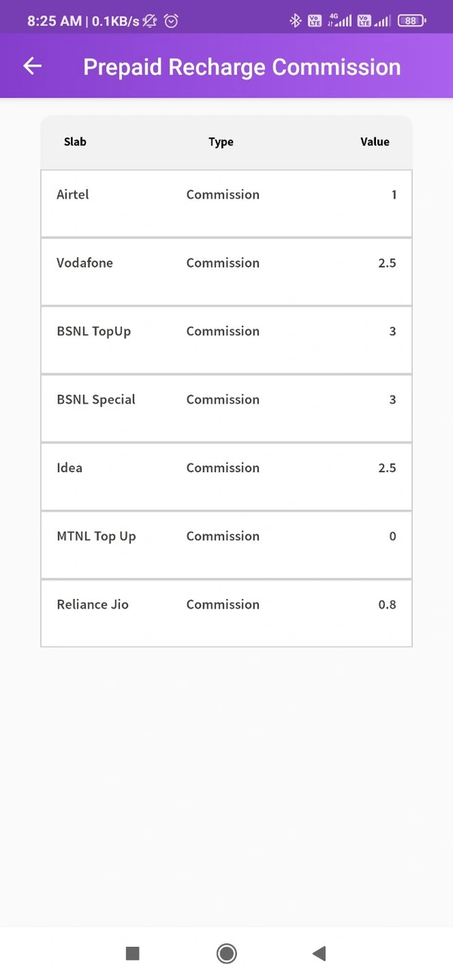Tap the BSNL Special slab entry

(226, 408)
